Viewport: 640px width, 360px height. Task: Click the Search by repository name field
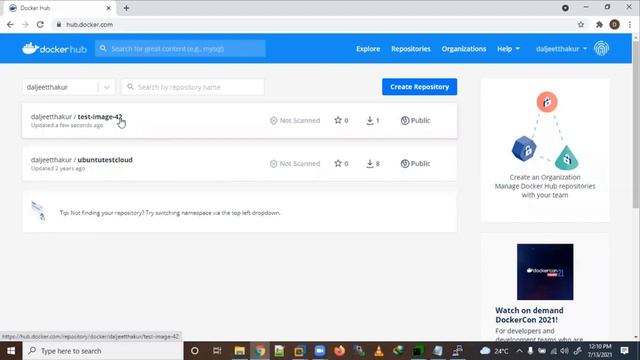[193, 87]
